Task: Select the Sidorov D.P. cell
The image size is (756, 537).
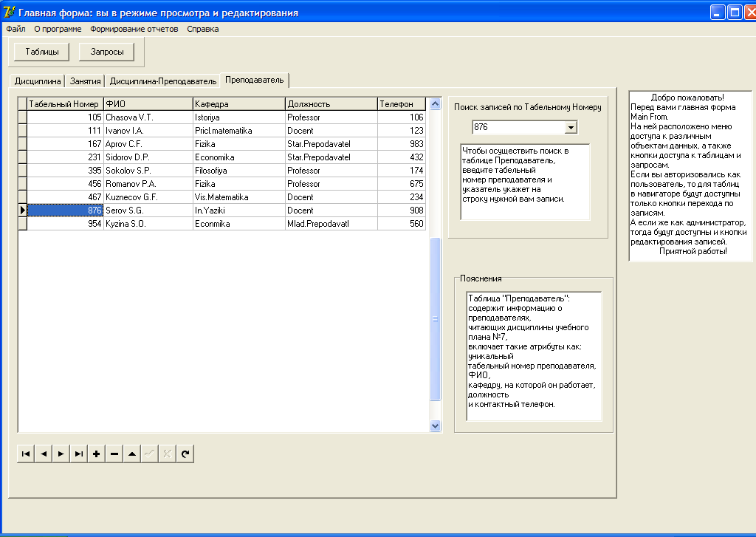Action: pyautogui.click(x=148, y=157)
